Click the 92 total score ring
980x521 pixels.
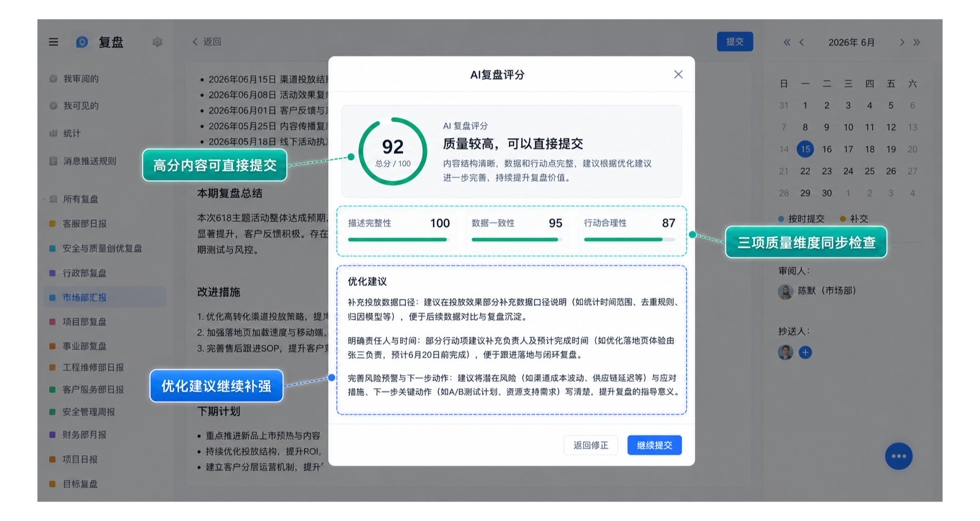click(x=393, y=151)
